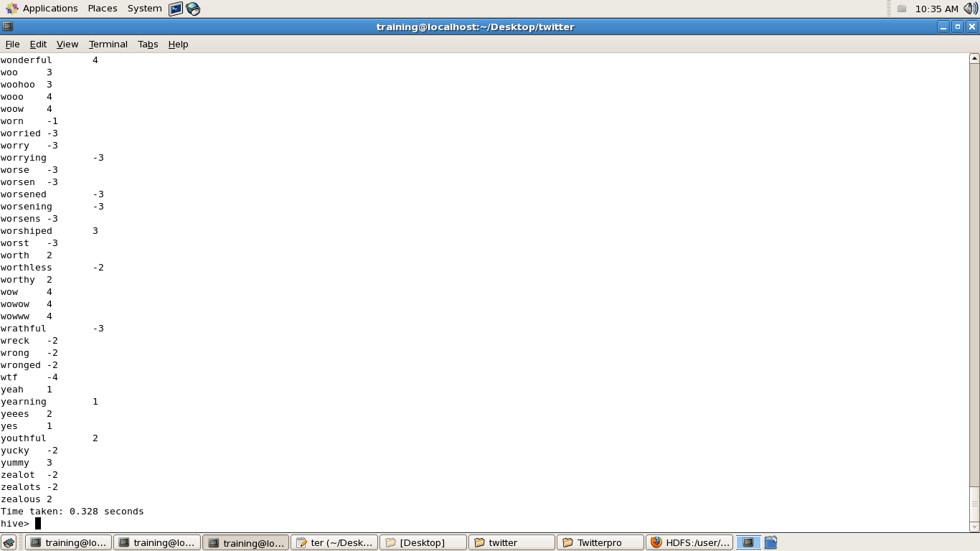This screenshot has width=980, height=551.
Task: Minimize the terminal window
Action: click(x=943, y=27)
